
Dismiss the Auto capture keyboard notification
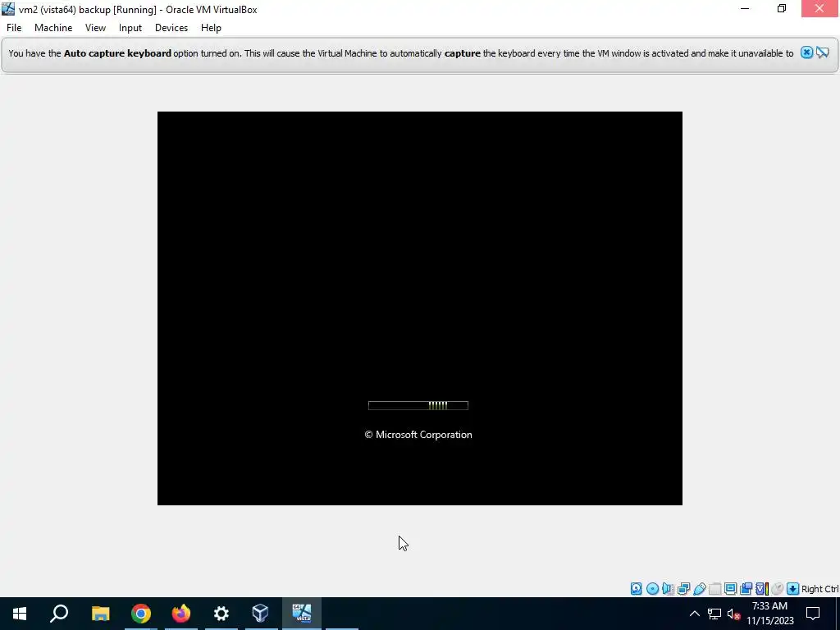click(806, 52)
